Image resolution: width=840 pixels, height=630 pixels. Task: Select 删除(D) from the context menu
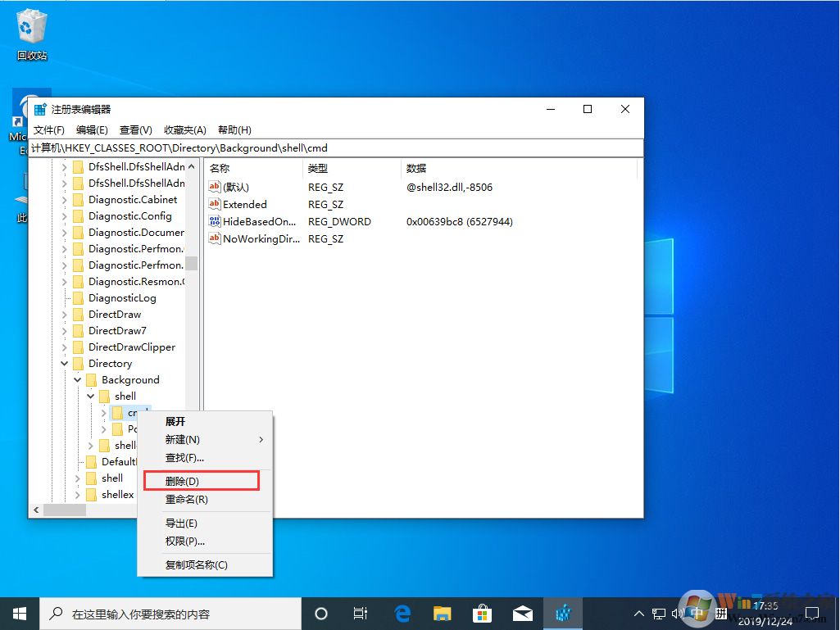(182, 480)
